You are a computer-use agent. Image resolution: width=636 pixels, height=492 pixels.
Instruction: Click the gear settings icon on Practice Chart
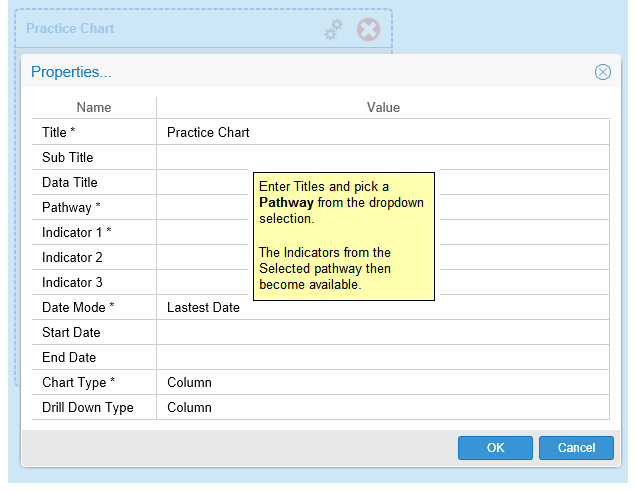coord(334,30)
